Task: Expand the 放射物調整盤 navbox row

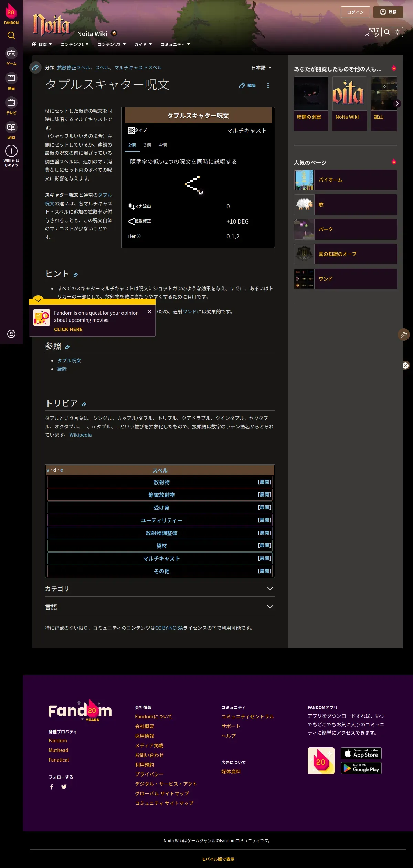Action: tap(264, 533)
